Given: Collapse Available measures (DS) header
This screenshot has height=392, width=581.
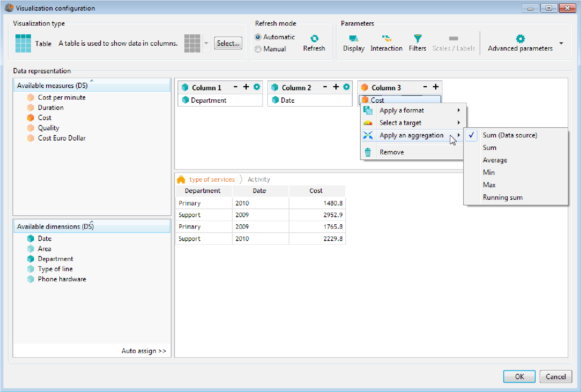Looking at the screenshot, I should pos(92,85).
